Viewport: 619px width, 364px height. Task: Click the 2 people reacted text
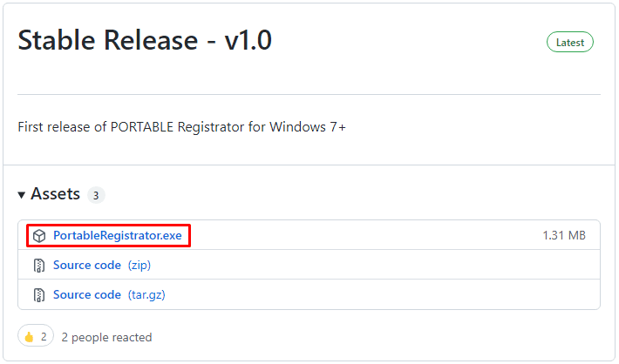pos(106,338)
